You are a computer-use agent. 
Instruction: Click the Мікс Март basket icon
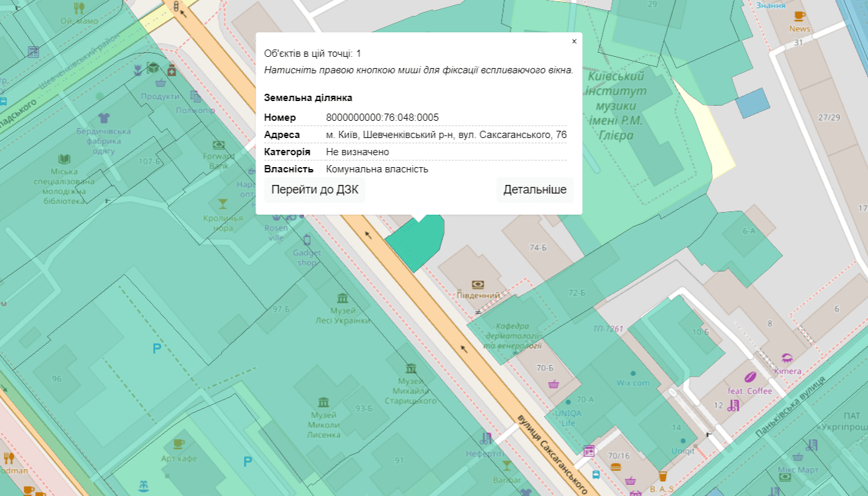click(x=798, y=458)
